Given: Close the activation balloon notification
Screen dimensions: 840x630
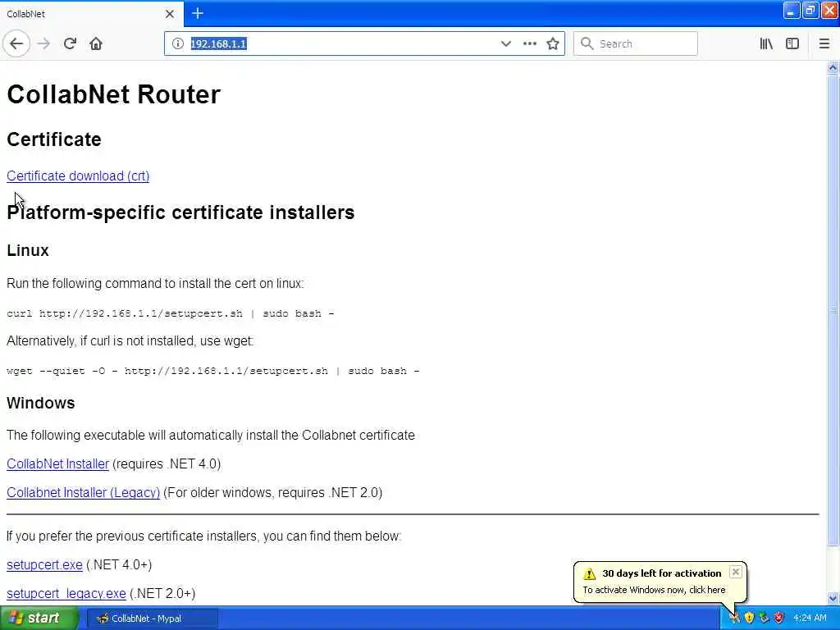Looking at the screenshot, I should pos(736,572).
